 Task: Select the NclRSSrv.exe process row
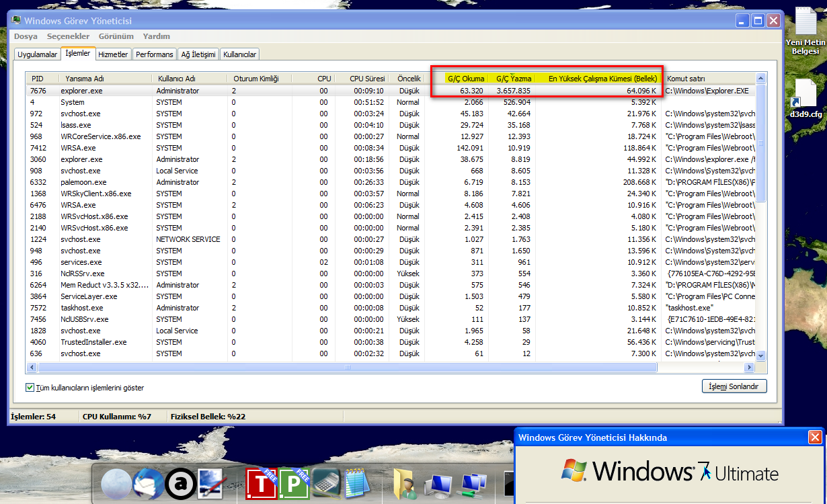(x=391, y=274)
